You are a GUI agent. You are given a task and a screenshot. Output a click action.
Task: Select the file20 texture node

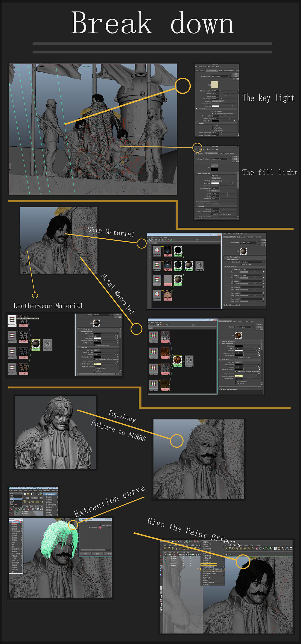(x=167, y=251)
